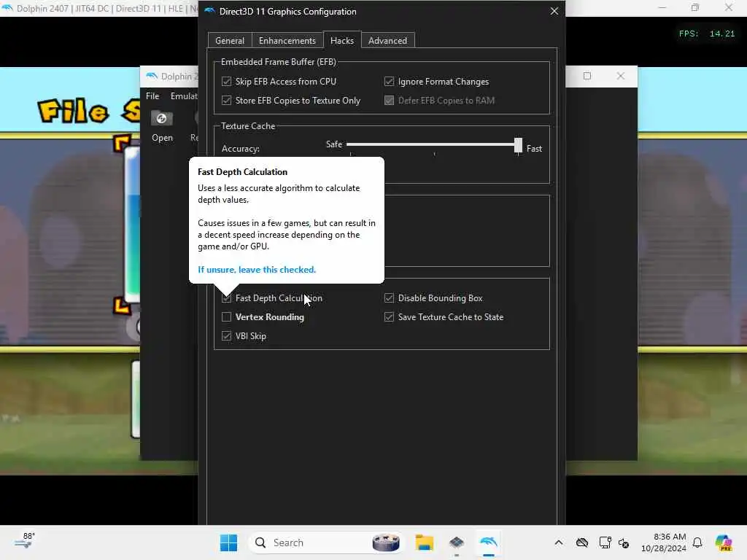Image resolution: width=747 pixels, height=560 pixels.
Task: Click the 'Accuracy:' label
Action: coord(241,149)
